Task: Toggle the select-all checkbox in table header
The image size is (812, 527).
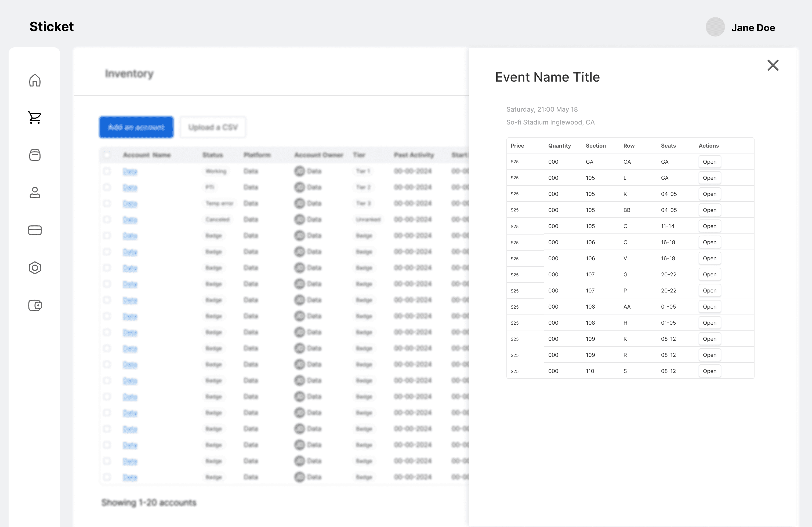Action: click(107, 155)
